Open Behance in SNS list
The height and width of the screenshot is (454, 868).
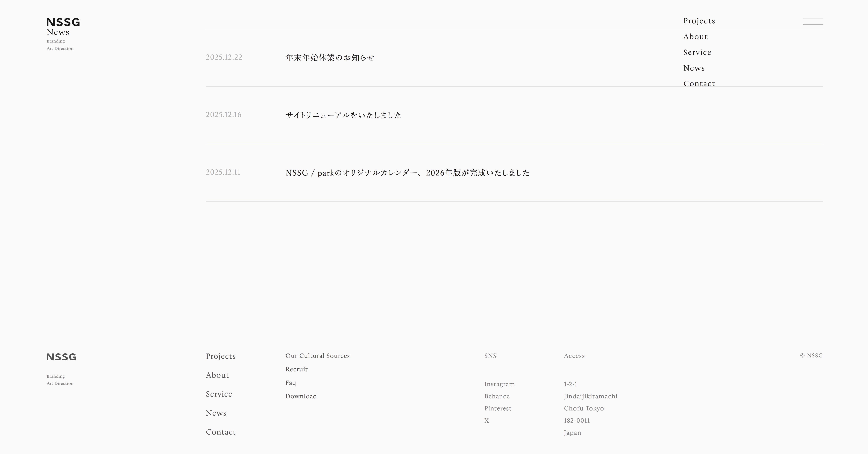497,396
